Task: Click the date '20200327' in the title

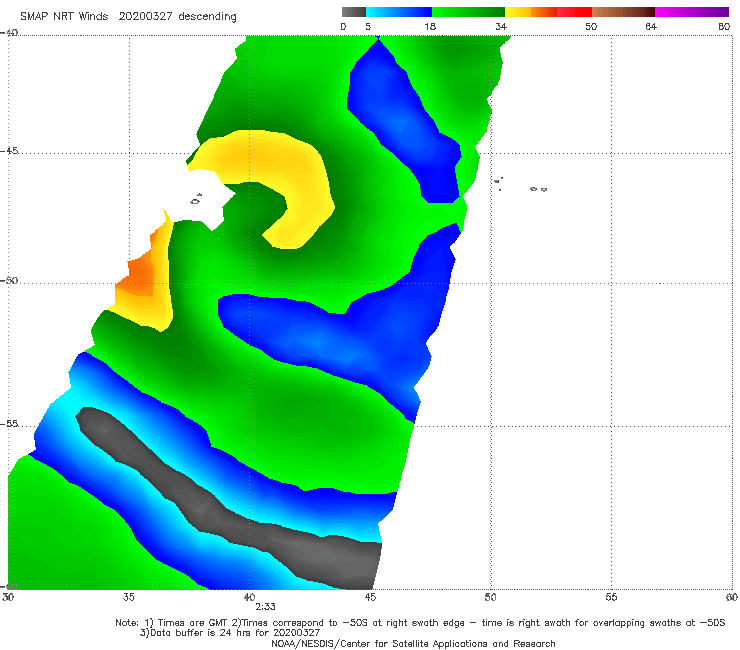Action: pos(145,17)
